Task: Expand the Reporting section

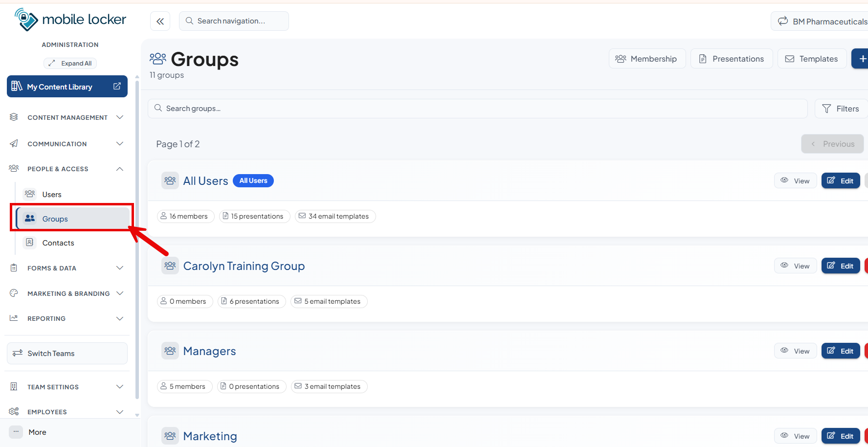Action: (x=67, y=318)
